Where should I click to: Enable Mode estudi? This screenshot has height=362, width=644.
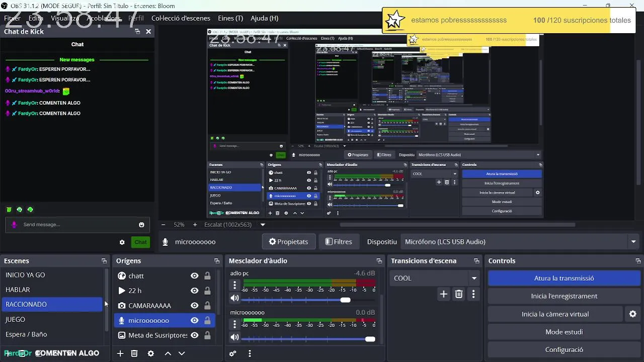tap(564, 332)
